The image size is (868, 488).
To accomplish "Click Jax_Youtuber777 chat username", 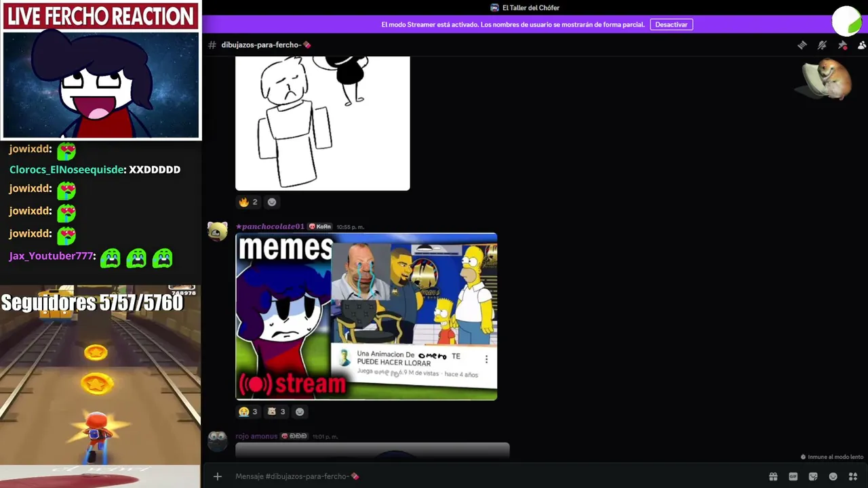I will pos(51,256).
